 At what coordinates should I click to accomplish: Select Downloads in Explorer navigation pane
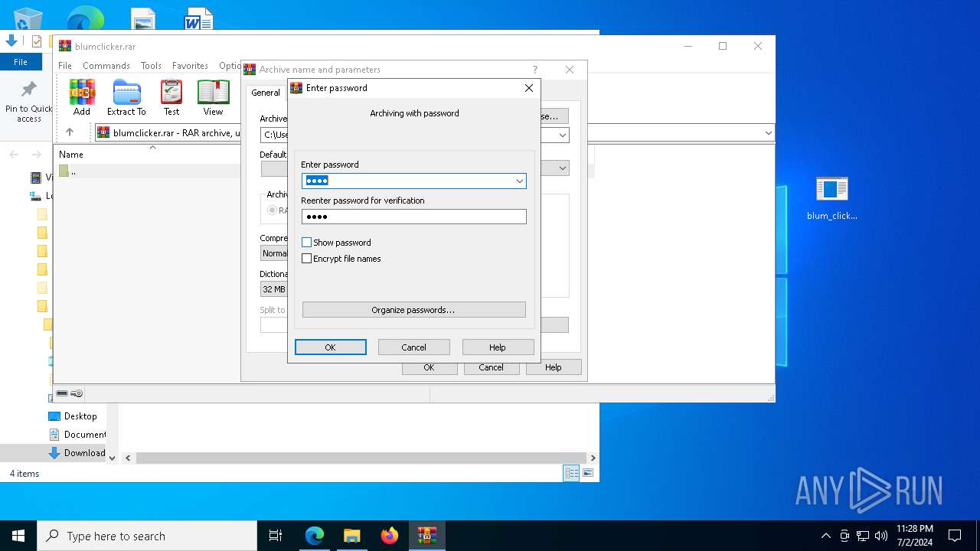click(77, 453)
